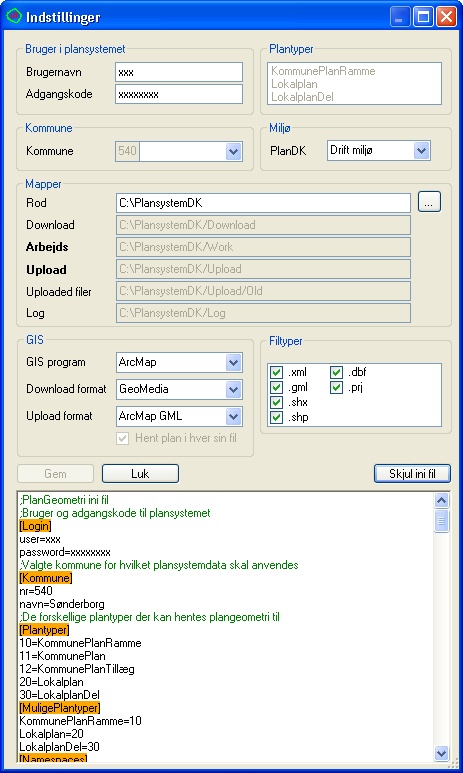Minimize the Indstillinger window

[399, 17]
